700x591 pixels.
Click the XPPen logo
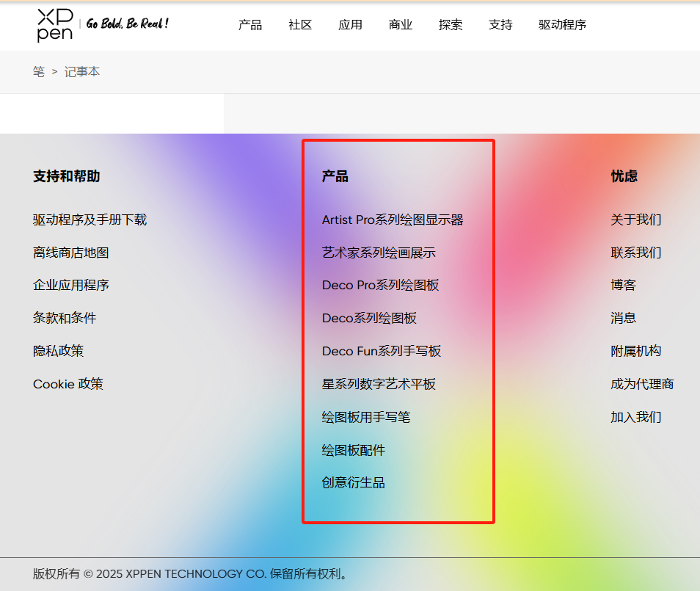click(55, 25)
